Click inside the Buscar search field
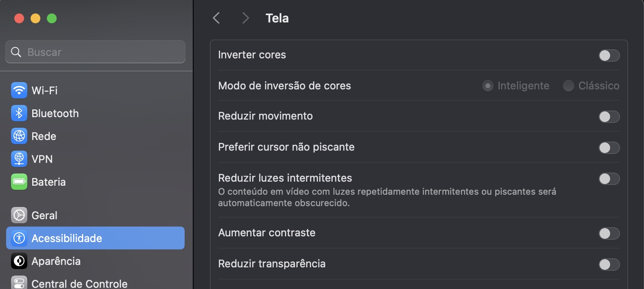 coord(95,52)
